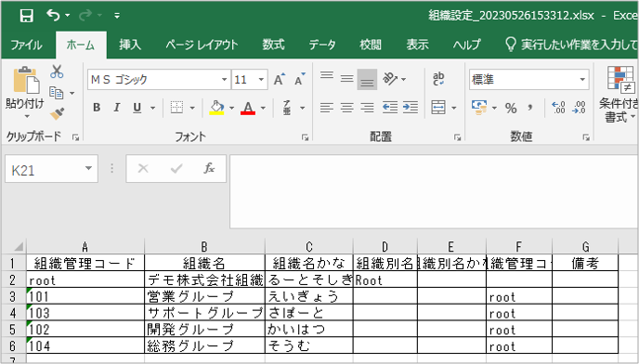This screenshot has height=364, width=639.
Task: Customize the Quick Access Toolbar
Action: click(117, 16)
